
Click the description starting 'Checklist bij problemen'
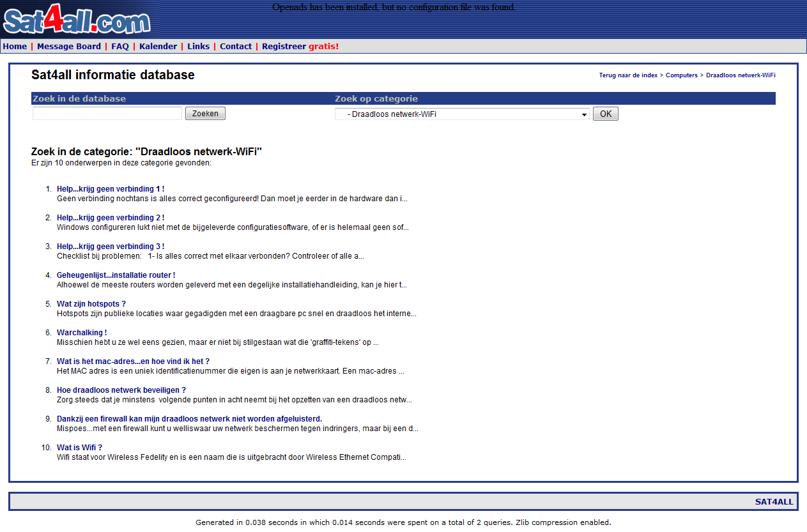[x=210, y=256]
